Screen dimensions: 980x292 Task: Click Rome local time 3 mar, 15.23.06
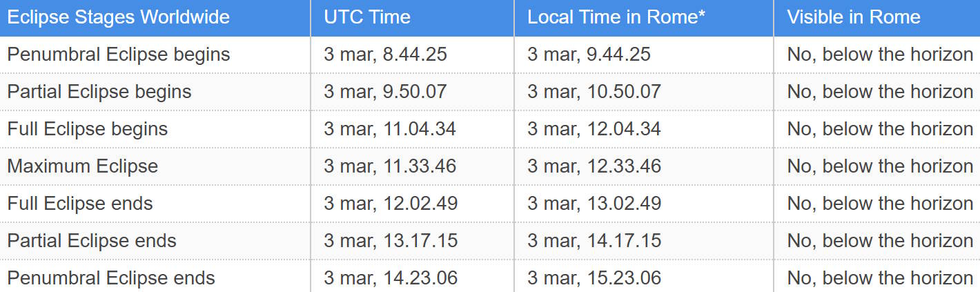click(x=594, y=278)
